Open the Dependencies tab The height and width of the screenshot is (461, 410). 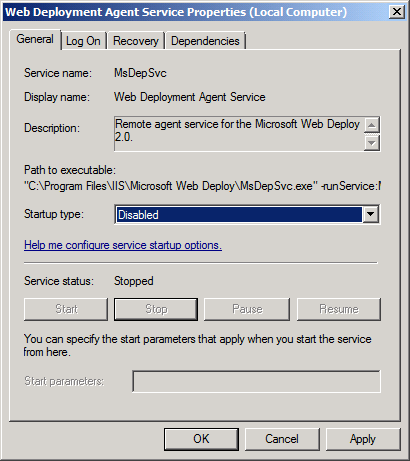(205, 41)
